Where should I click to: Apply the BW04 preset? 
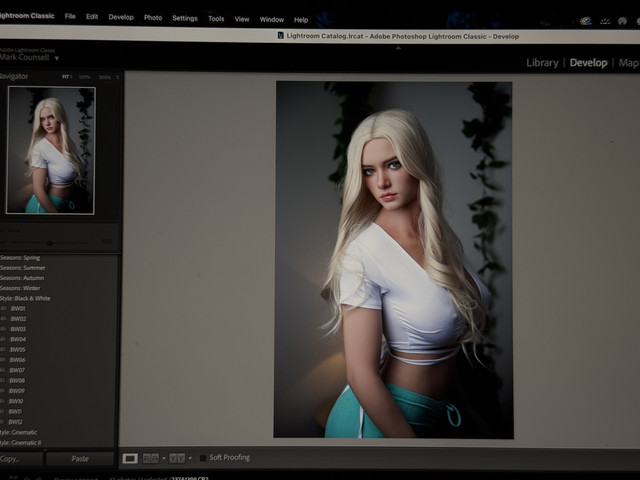coord(18,339)
